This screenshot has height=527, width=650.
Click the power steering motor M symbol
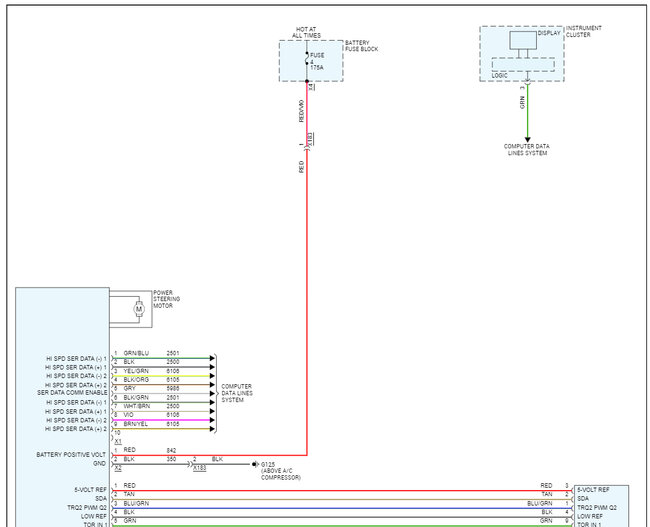coord(139,309)
